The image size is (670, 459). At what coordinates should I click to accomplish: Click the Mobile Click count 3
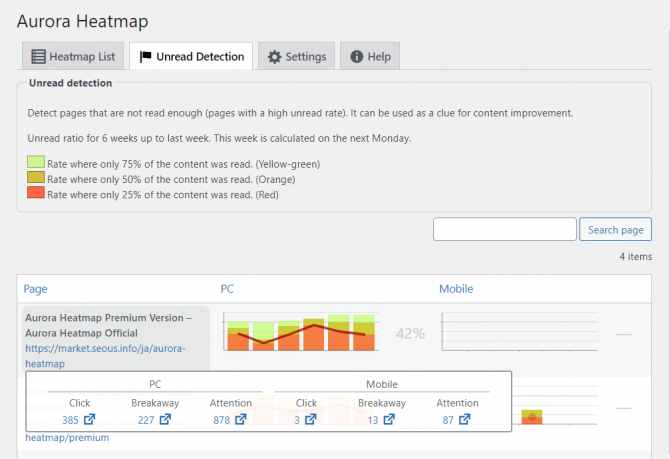click(297, 420)
